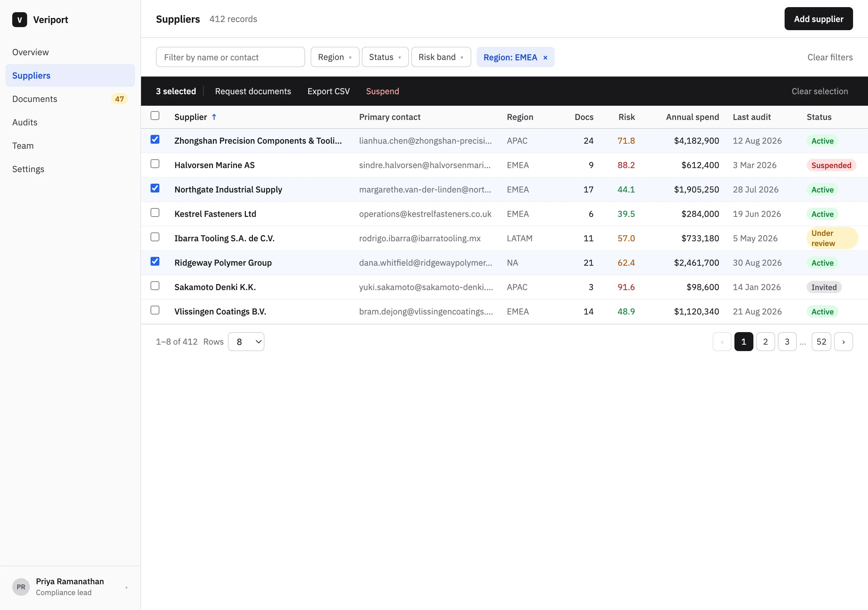
Task: Navigate to Audits section
Action: click(70, 122)
